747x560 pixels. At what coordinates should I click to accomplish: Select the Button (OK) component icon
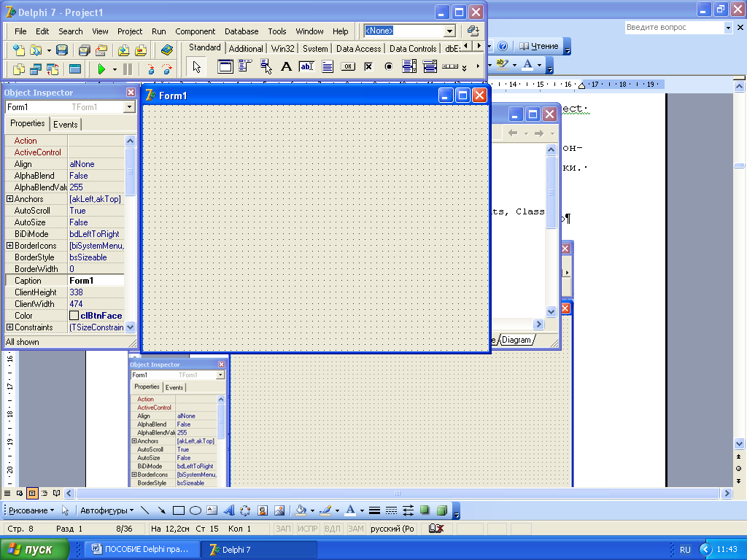point(348,66)
